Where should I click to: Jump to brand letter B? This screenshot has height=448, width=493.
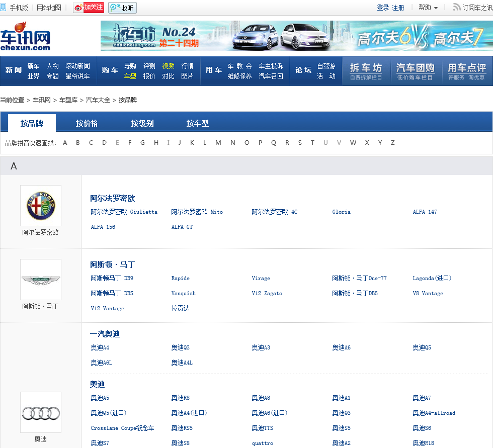[x=77, y=143]
